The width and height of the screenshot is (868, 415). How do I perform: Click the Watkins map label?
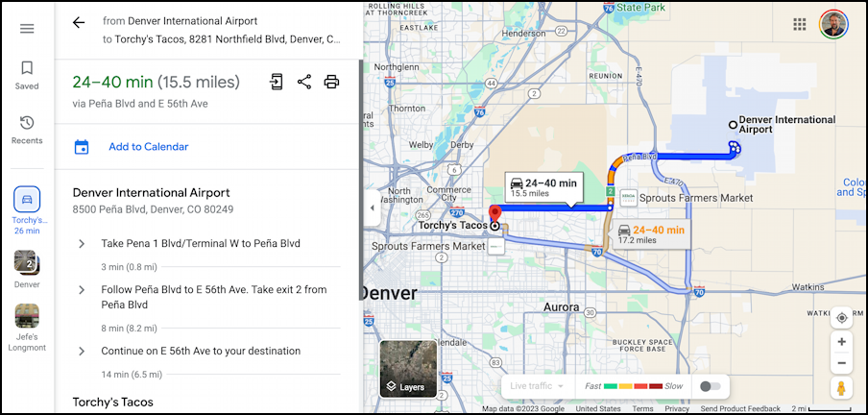[x=808, y=287]
